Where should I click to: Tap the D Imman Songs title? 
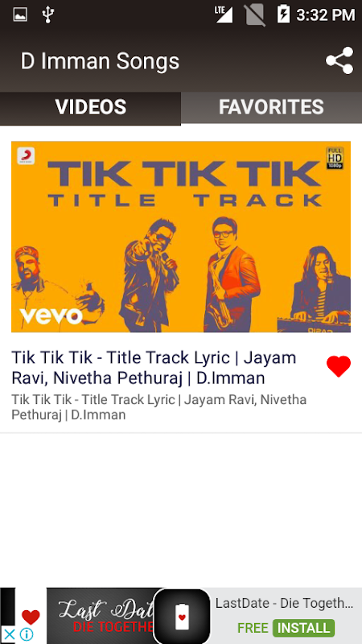(x=100, y=61)
